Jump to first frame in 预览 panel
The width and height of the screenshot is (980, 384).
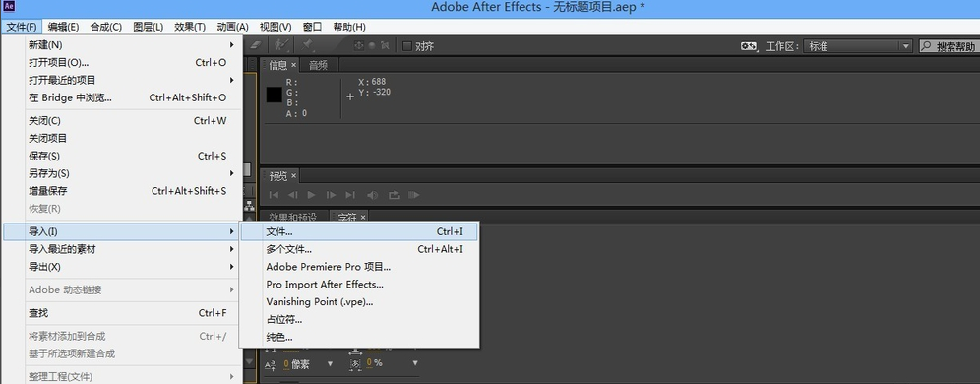pos(274,195)
